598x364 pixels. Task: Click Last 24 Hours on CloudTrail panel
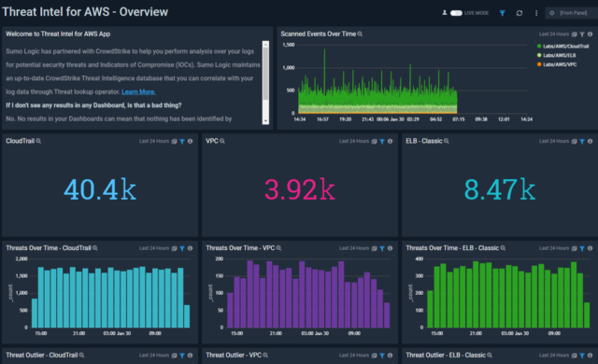[x=154, y=141]
